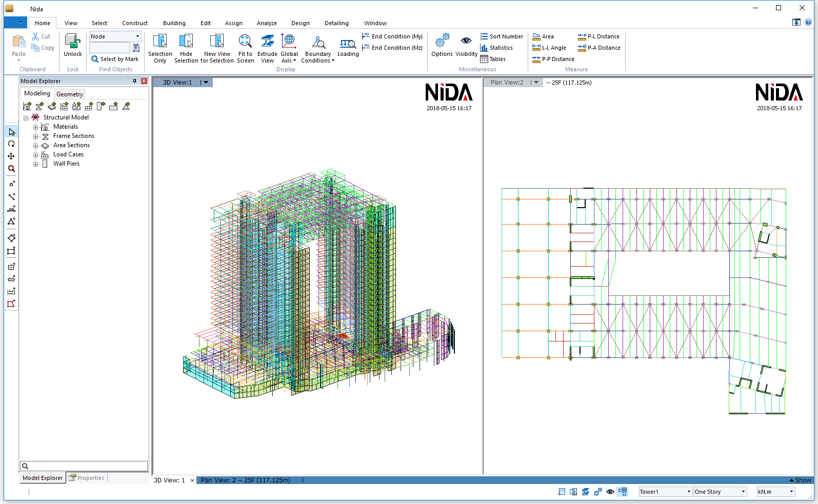Click the add material icon in Model Explorer
The width and height of the screenshot is (818, 504).
tap(27, 106)
